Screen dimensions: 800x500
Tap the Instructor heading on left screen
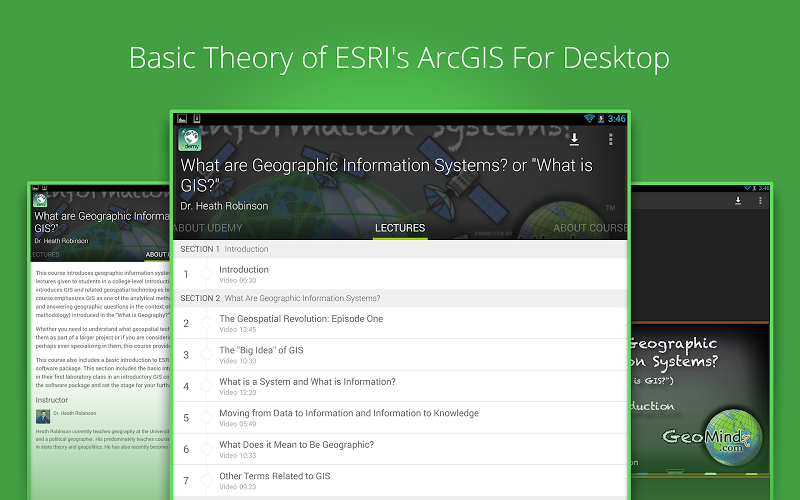pyautogui.click(x=52, y=400)
